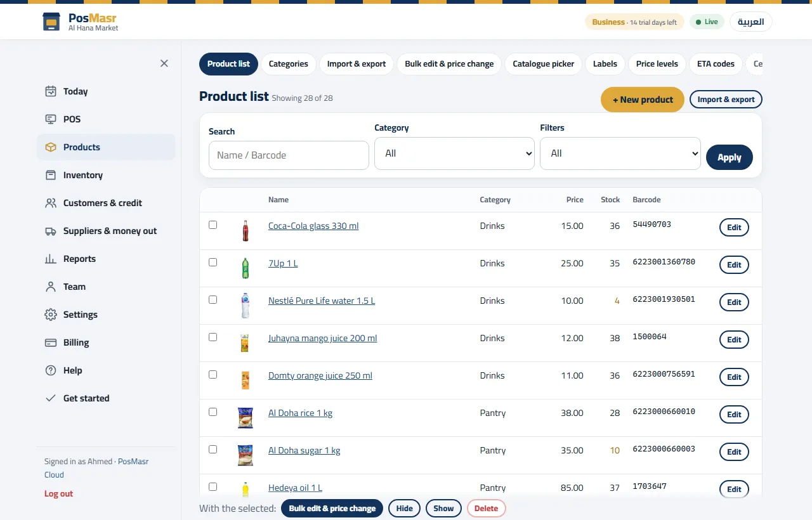Screen dimensions: 812x520
Task: Check the Nestlé Pure Life water checkbox
Action: click(213, 300)
